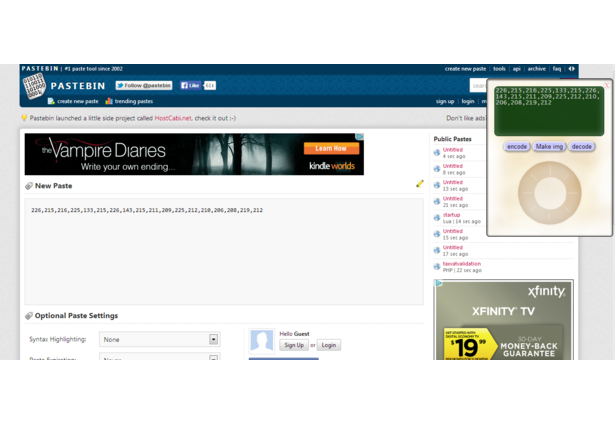Screen dimensions: 615x424
Task: Click the 'Public Pastes' heading
Action: (x=452, y=139)
